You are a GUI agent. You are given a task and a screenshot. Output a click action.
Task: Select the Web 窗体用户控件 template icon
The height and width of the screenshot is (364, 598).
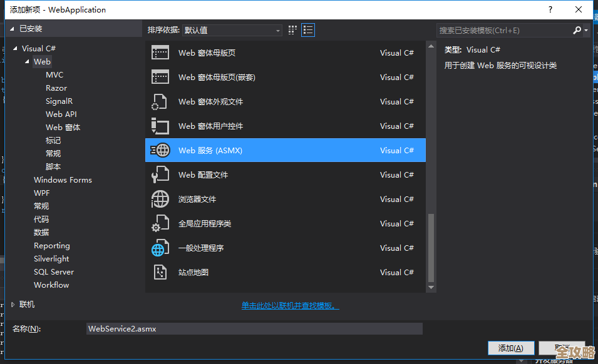160,126
